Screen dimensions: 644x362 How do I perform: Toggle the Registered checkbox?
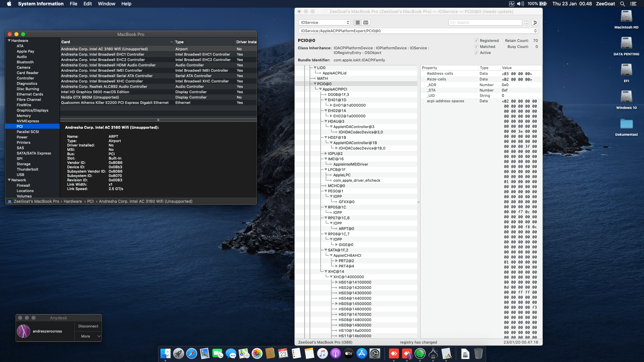point(476,41)
